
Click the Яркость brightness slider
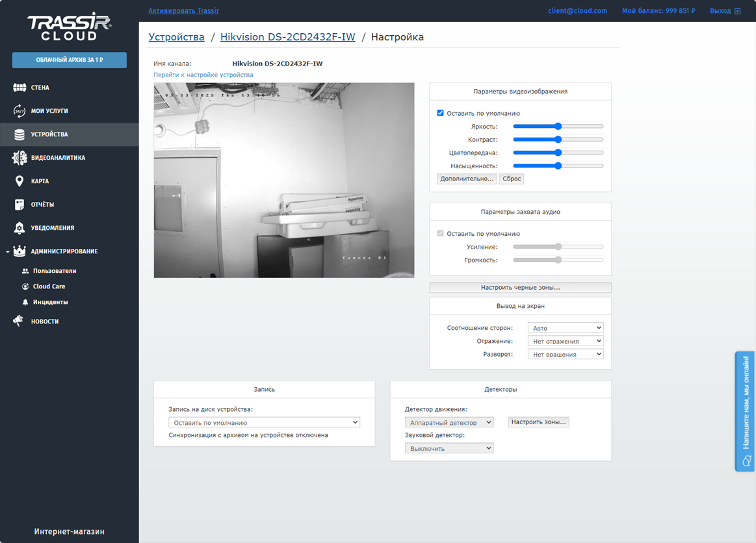pos(558,127)
